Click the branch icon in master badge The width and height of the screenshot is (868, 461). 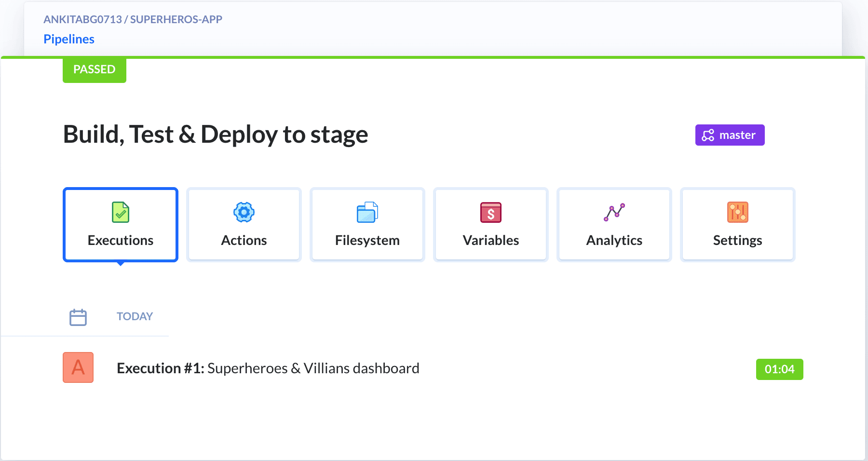click(708, 136)
